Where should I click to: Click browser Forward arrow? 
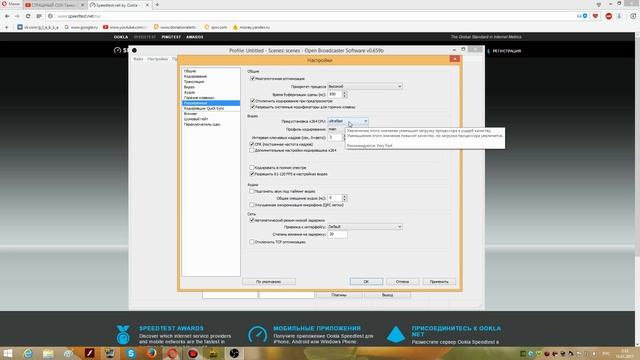click(17, 16)
